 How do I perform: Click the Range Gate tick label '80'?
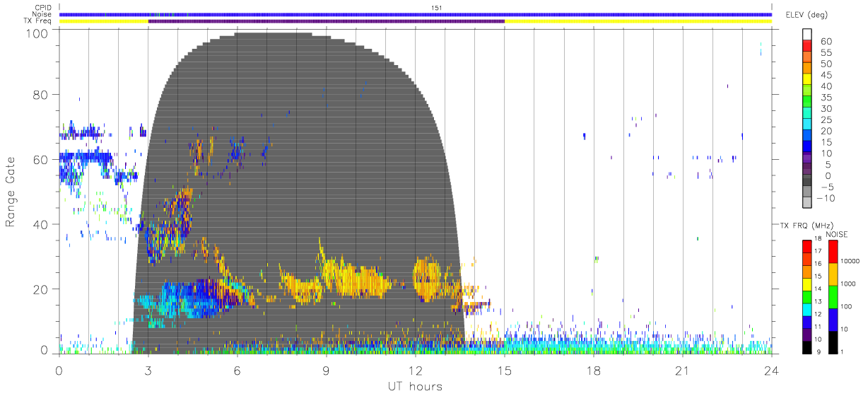pyautogui.click(x=41, y=95)
